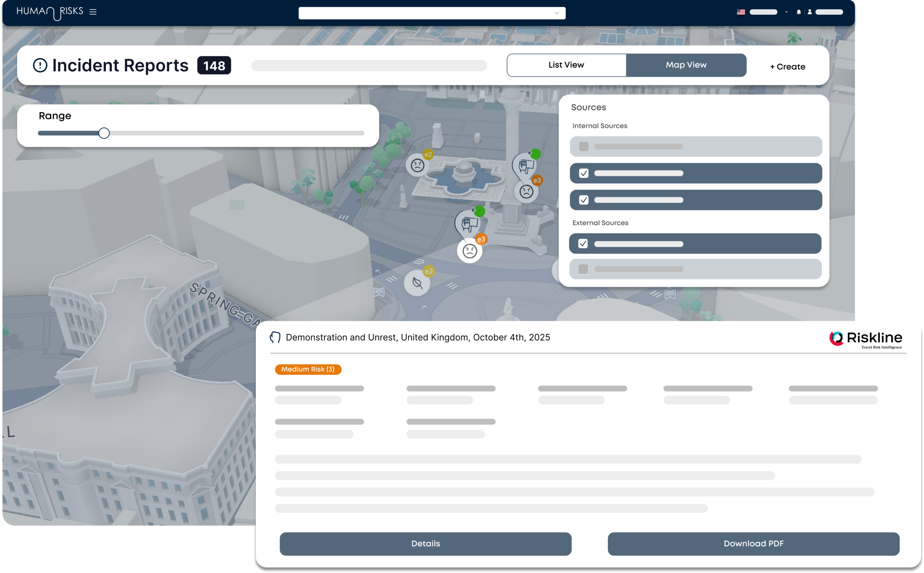Image resolution: width=924 pixels, height=573 pixels.
Task: Select the Map View tab
Action: tap(686, 65)
